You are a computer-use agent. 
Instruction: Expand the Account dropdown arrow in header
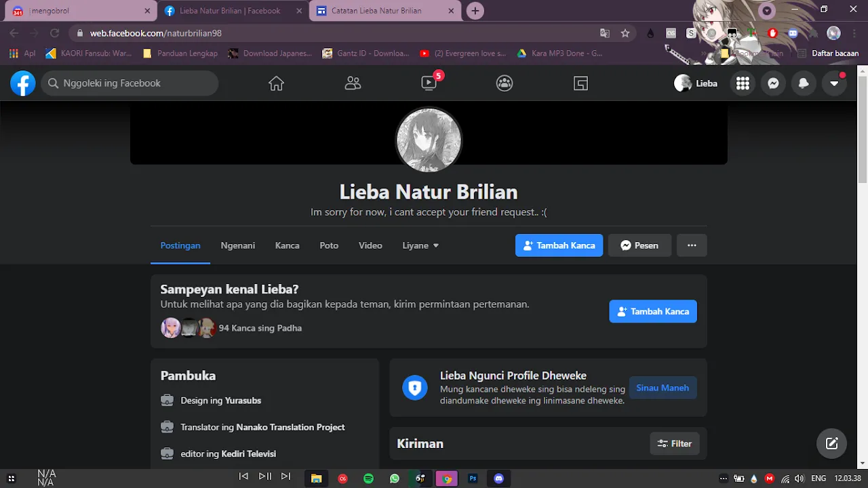coord(834,83)
